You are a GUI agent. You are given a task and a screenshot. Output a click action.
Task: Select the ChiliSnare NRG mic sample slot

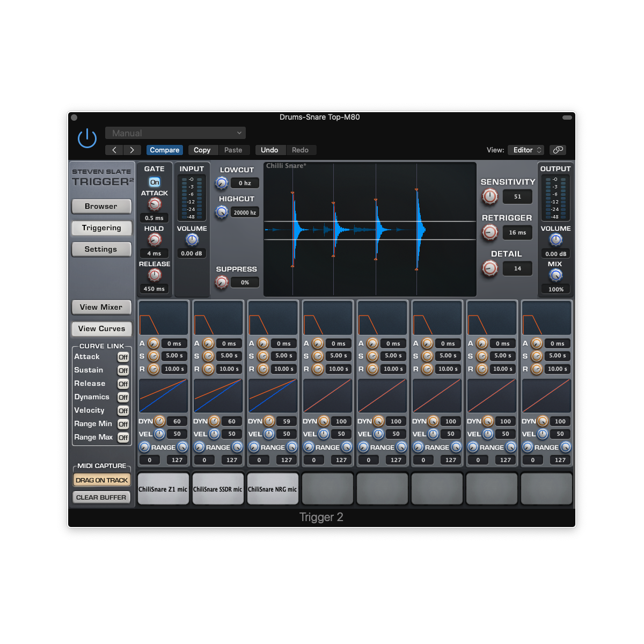pos(273,489)
